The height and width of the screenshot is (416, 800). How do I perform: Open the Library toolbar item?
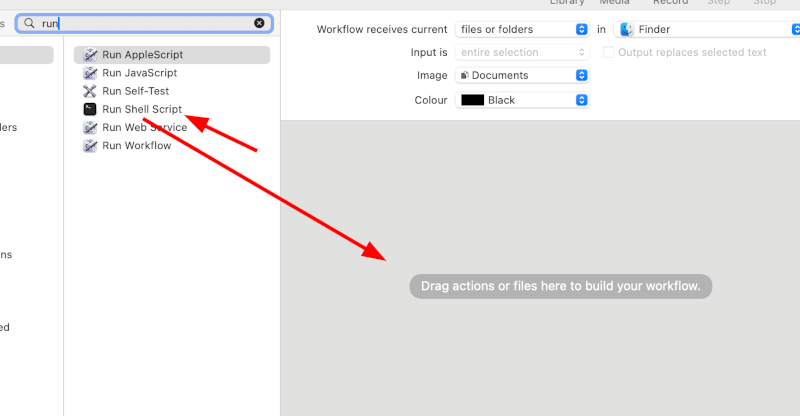[x=567, y=3]
